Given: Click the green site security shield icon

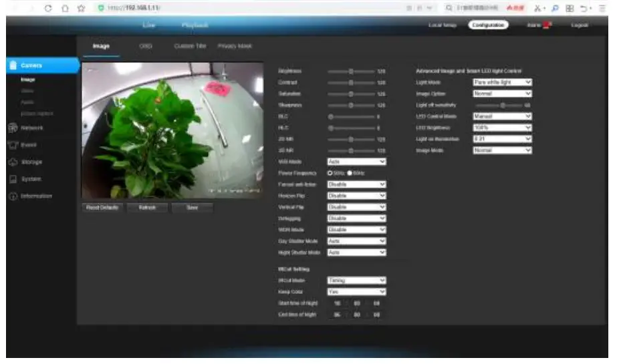Looking at the screenshot, I should (101, 8).
